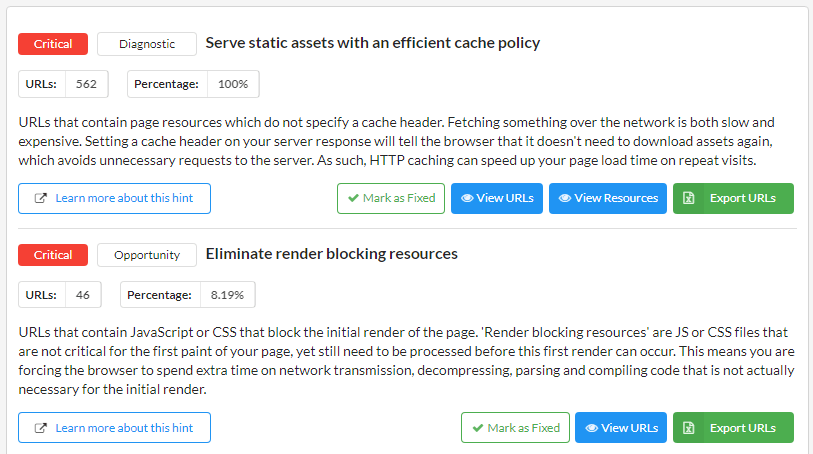Open Learn more about this hint for cache policy
Screen dimensions: 813x454
click(x=114, y=198)
